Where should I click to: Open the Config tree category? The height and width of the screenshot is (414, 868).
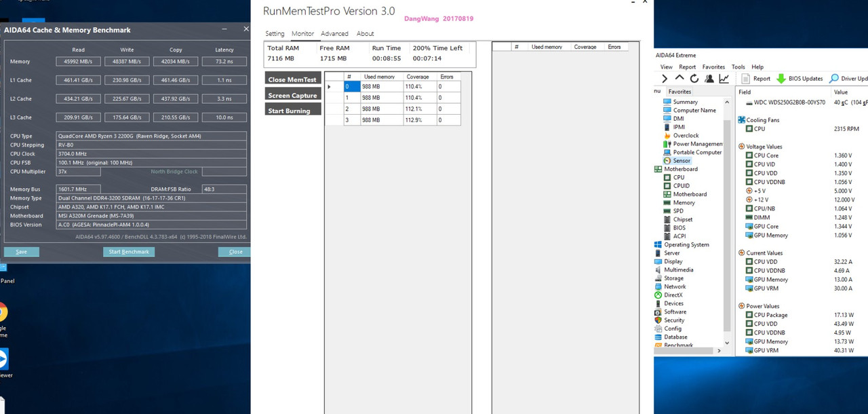pos(668,328)
